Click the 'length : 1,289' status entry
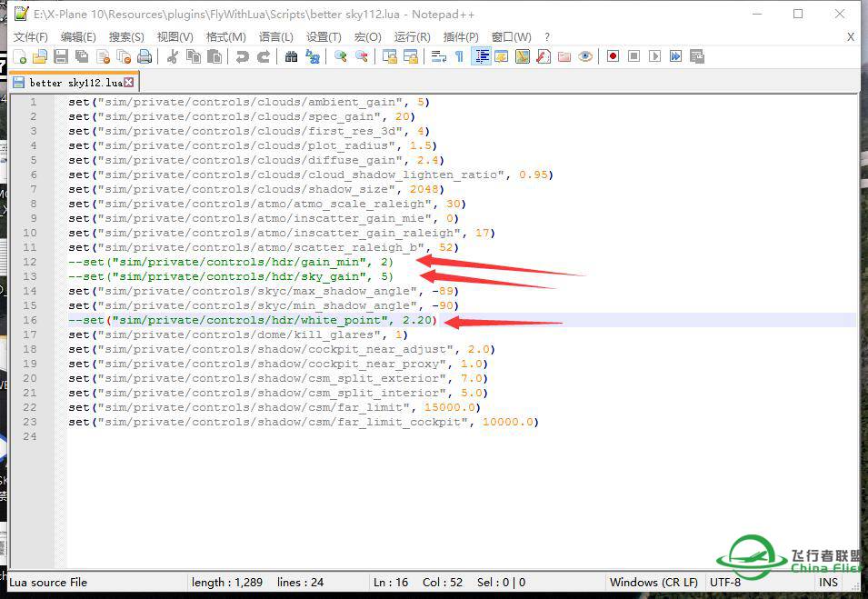The width and height of the screenshot is (868, 599). pyautogui.click(x=227, y=583)
